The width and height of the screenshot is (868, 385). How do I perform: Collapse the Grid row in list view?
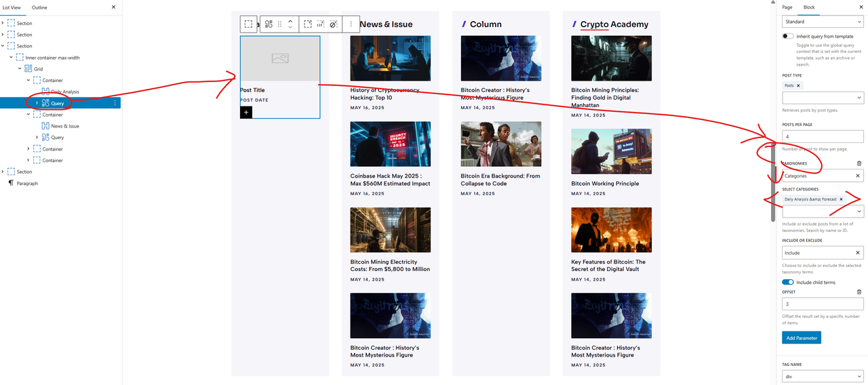(x=20, y=69)
